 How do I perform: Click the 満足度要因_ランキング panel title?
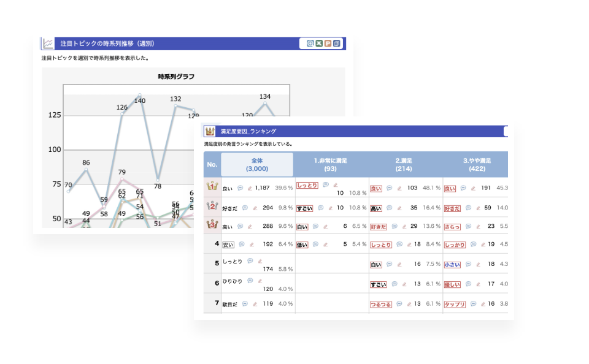tap(248, 131)
